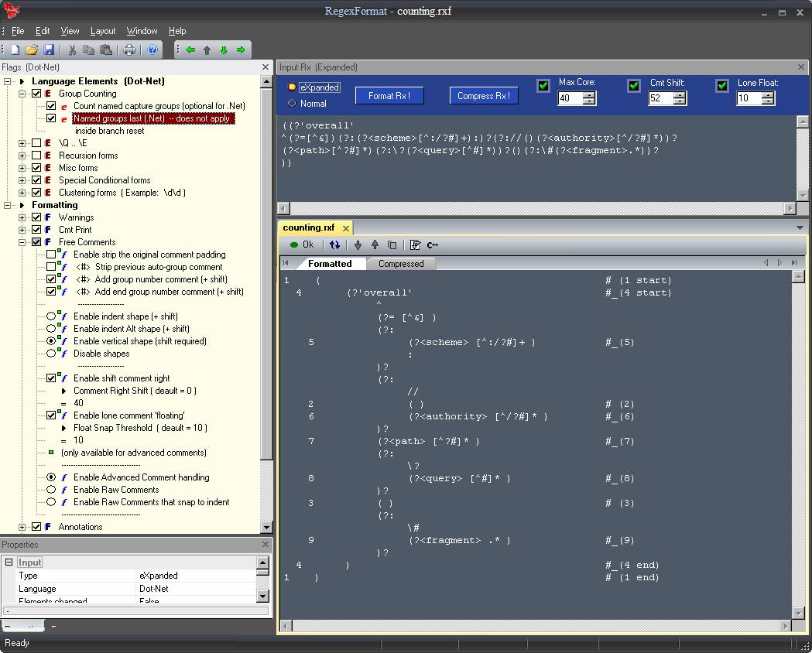Enable strip the original comment padding
This screenshot has height=653, width=812.
(51, 255)
